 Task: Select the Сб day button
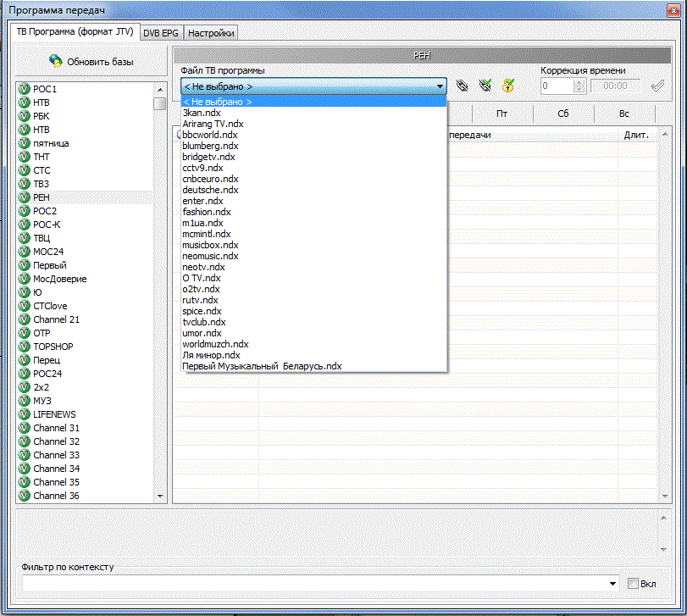point(563,114)
